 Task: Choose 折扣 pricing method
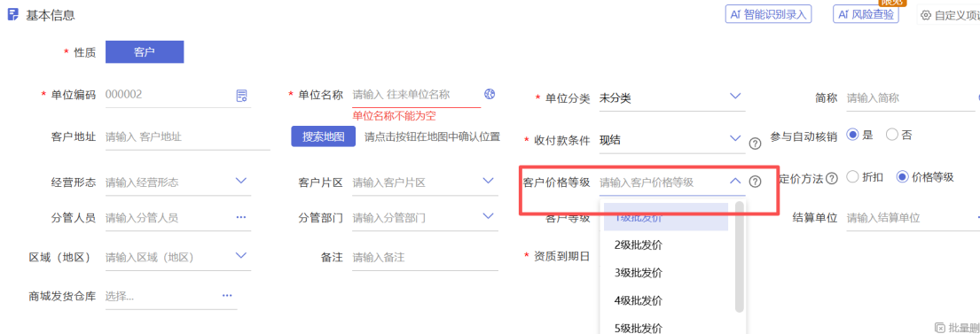point(852,177)
